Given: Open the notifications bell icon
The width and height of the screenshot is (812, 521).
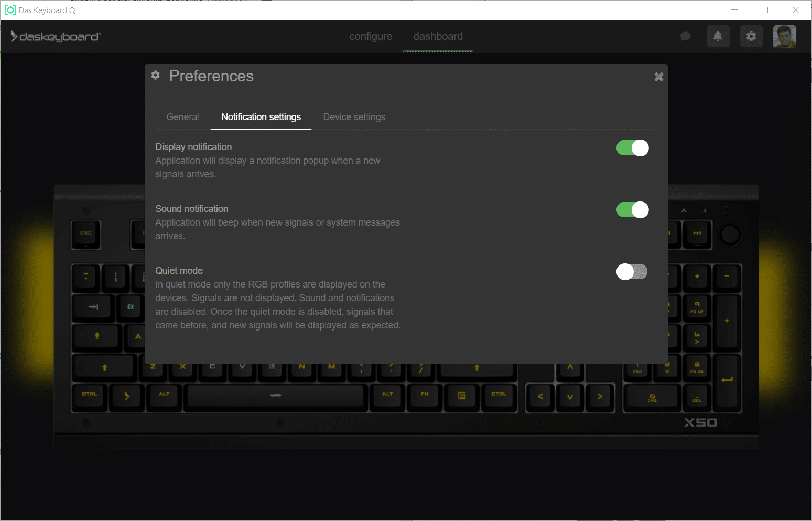Looking at the screenshot, I should click(718, 36).
